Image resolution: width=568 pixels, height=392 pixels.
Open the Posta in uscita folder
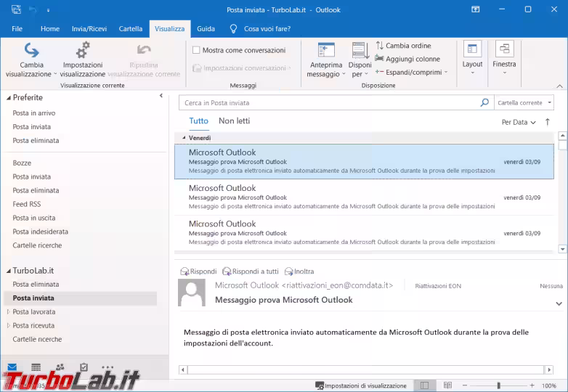[34, 218]
